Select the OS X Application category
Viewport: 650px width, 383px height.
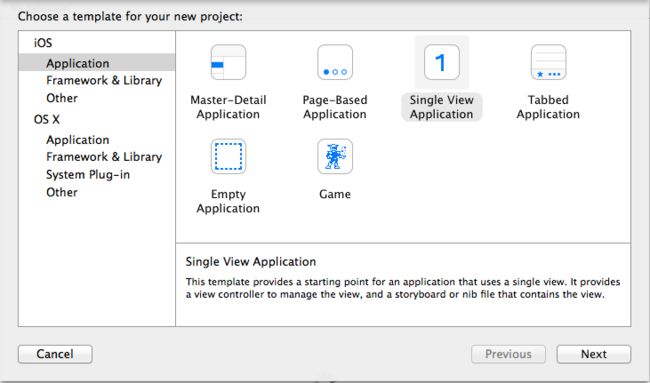pyautogui.click(x=78, y=140)
